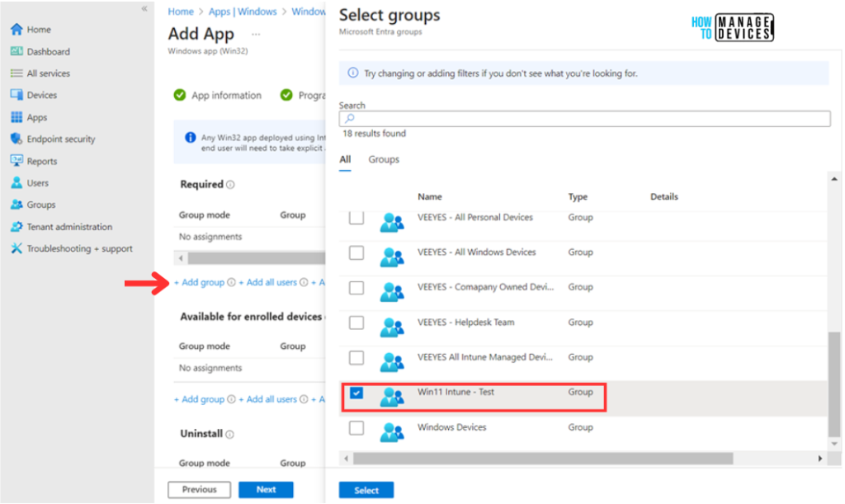Screen dimensions: 845x504
Task: Check the Windows Devices checkbox
Action: 356,427
